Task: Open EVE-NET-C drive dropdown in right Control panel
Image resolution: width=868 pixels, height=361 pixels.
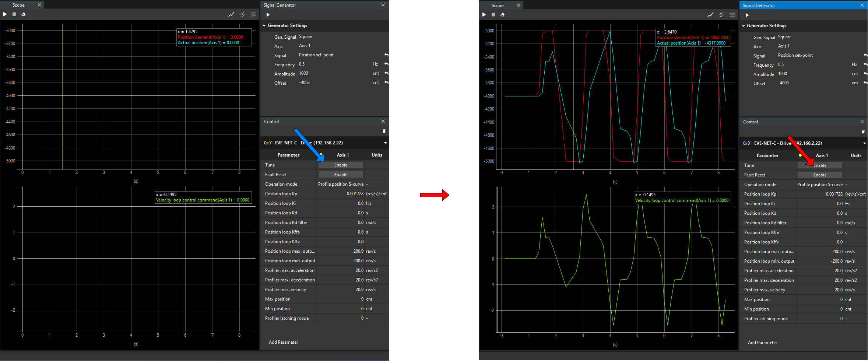Action: pyautogui.click(x=864, y=143)
